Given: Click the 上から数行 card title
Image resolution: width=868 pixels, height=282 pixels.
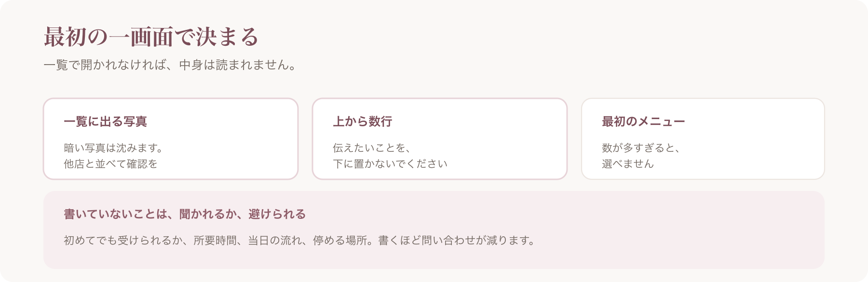Looking at the screenshot, I should (x=363, y=121).
